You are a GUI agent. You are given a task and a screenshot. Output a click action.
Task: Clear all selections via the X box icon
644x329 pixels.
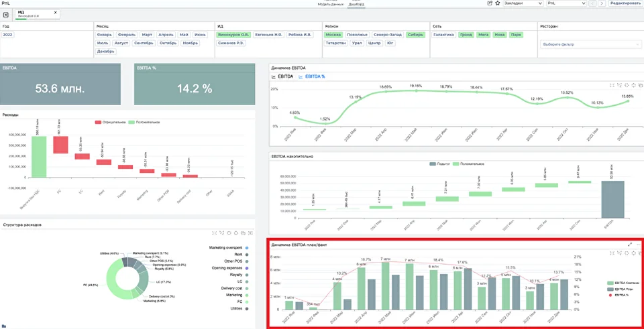coord(6,15)
